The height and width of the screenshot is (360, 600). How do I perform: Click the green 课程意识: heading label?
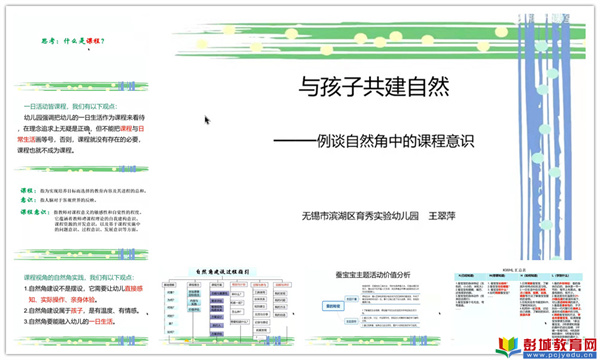coord(34,212)
